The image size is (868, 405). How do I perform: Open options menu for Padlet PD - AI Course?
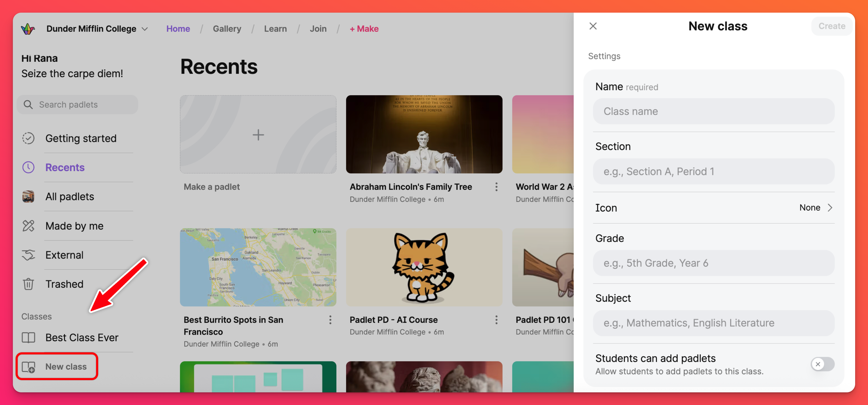click(496, 320)
